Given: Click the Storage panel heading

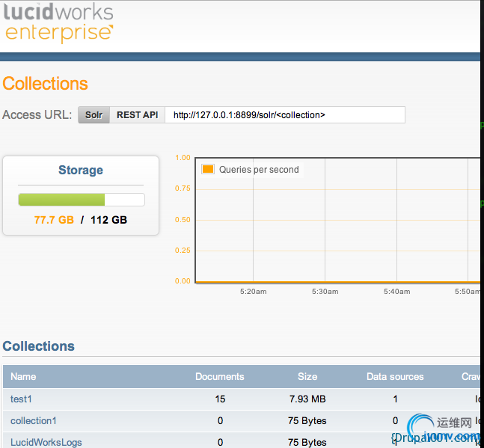Looking at the screenshot, I should coord(81,170).
